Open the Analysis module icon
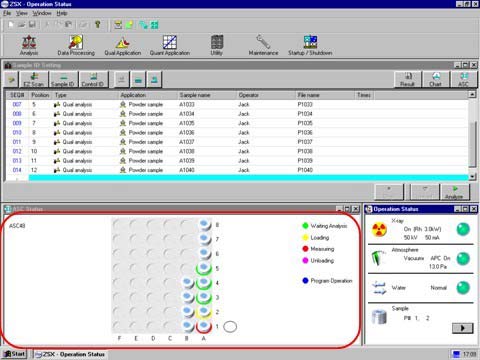The image size is (480, 360). click(x=29, y=45)
